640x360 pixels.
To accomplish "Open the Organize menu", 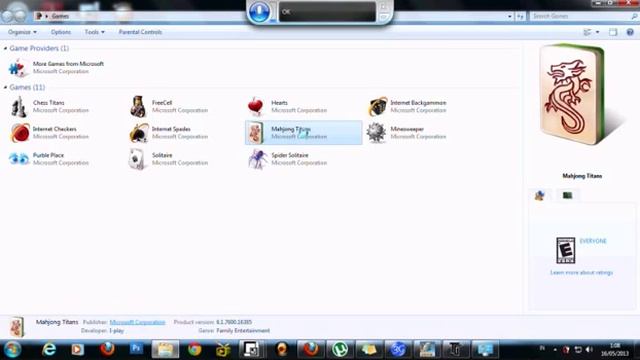I will (22, 32).
